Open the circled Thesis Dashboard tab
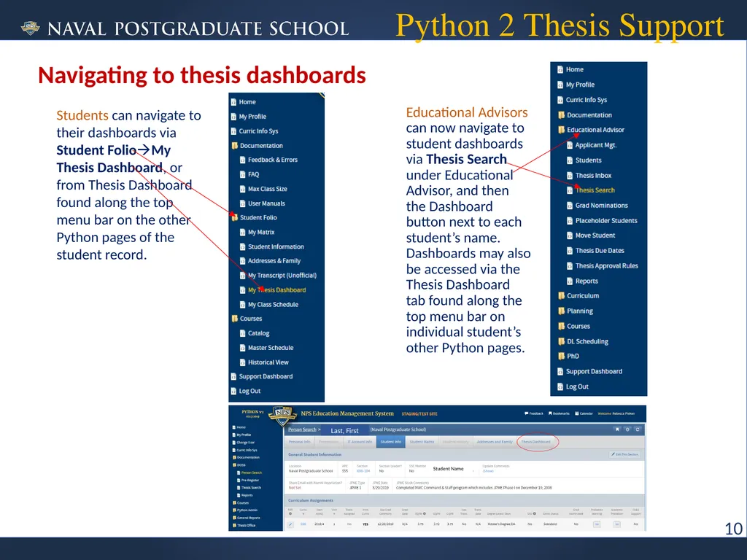This screenshot has height=560, width=747. pyautogui.click(x=535, y=442)
